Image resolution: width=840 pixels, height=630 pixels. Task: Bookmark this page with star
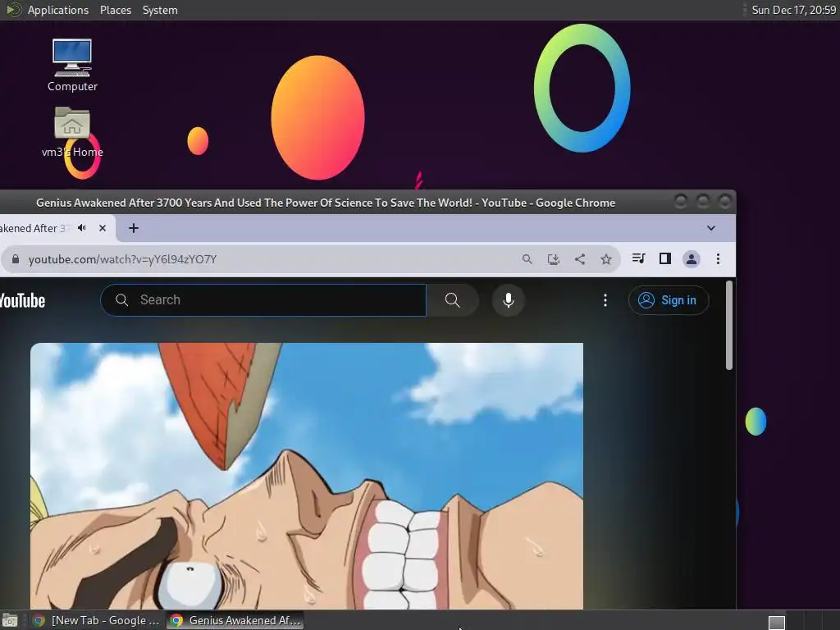click(606, 259)
